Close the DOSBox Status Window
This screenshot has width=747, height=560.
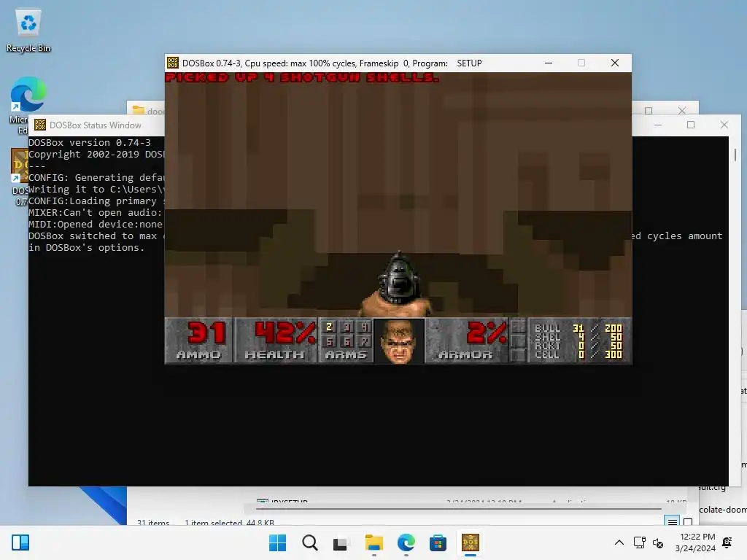point(724,125)
